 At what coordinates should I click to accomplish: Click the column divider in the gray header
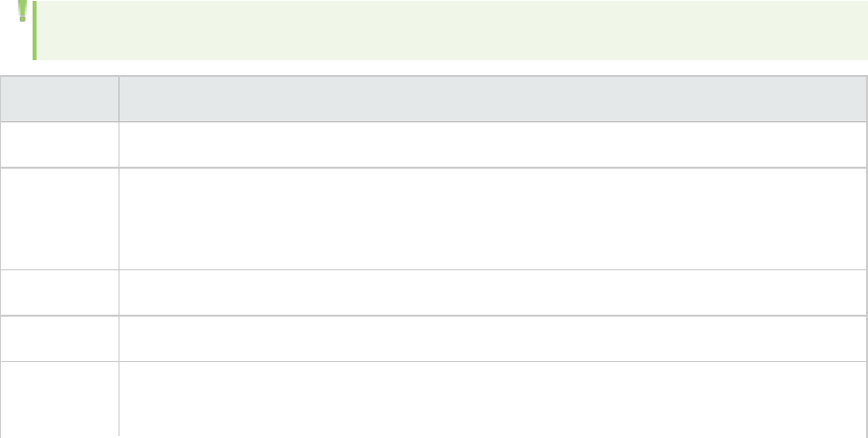(x=119, y=107)
